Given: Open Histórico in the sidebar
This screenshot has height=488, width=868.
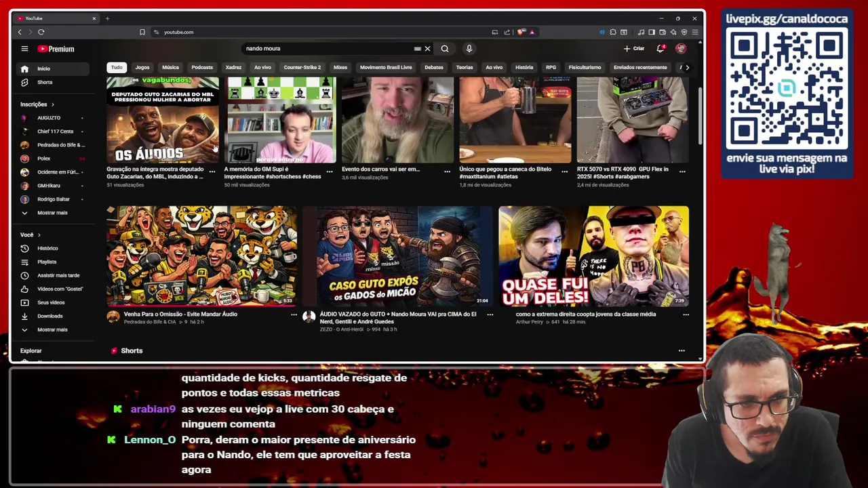Looking at the screenshot, I should click(x=53, y=248).
